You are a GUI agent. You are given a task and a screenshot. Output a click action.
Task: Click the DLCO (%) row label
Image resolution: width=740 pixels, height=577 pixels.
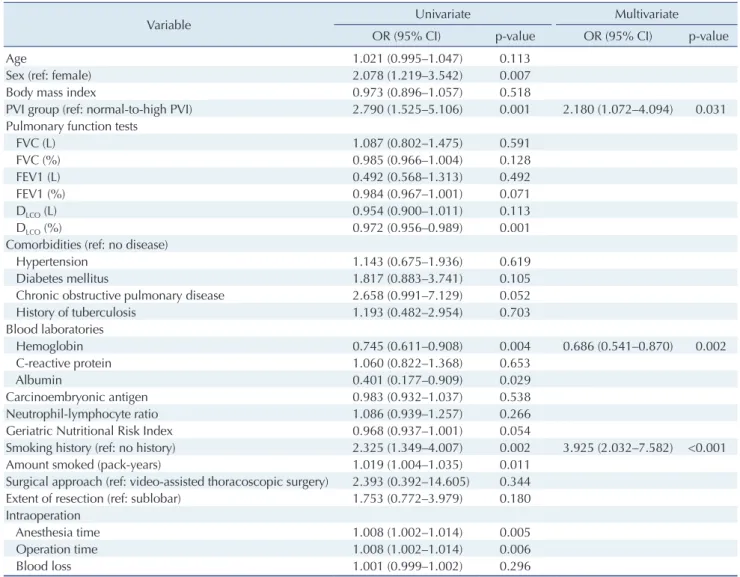tap(39, 228)
